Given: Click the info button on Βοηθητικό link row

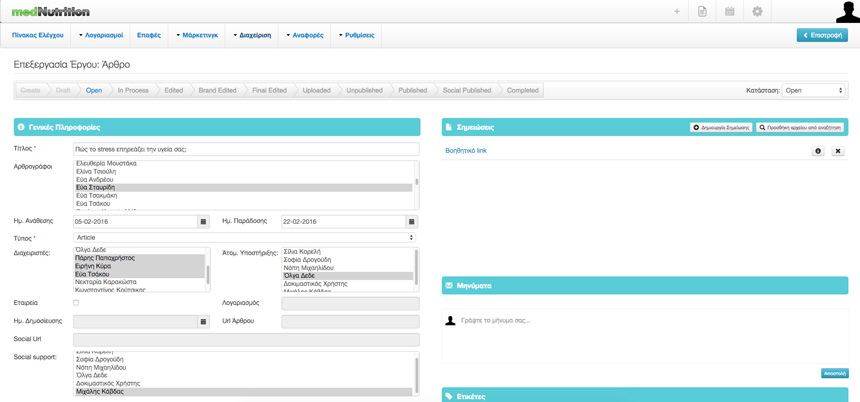Looking at the screenshot, I should pyautogui.click(x=818, y=151).
